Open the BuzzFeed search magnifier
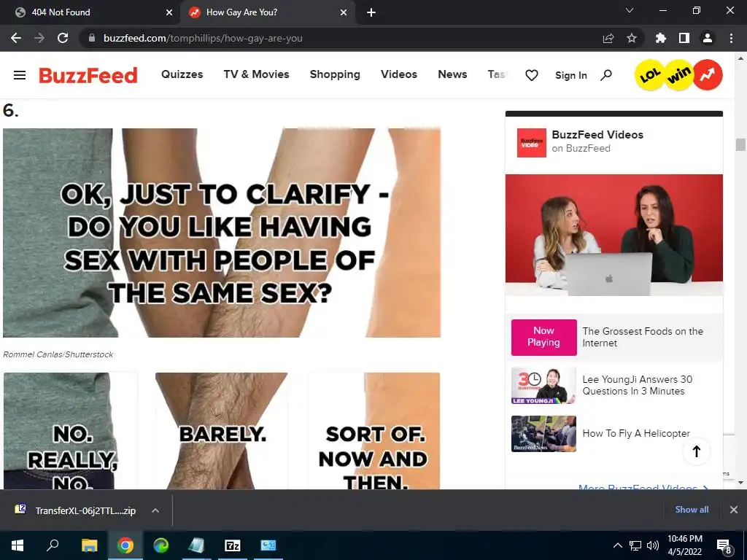Screen dimensions: 747x560 click(x=606, y=75)
